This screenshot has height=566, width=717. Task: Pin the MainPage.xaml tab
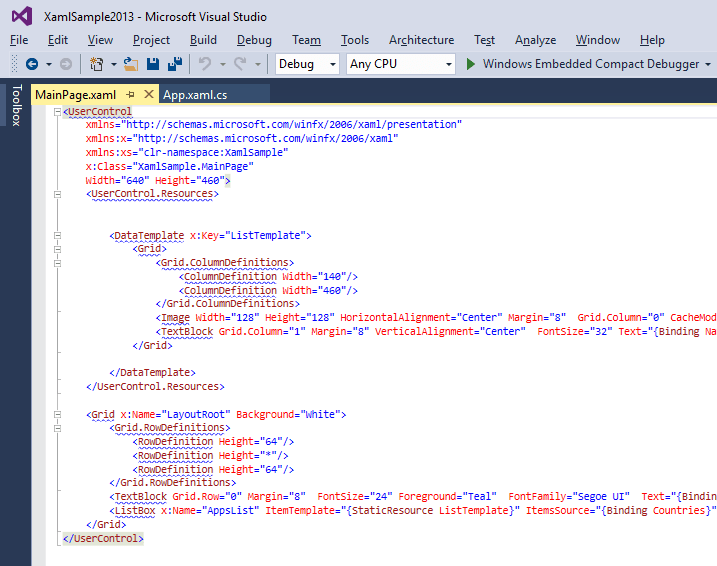tap(130, 95)
